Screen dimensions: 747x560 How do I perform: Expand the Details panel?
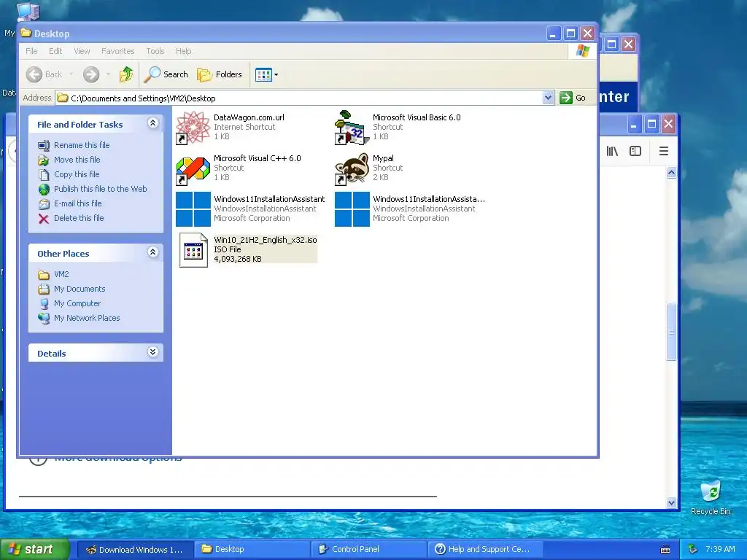pyautogui.click(x=153, y=352)
